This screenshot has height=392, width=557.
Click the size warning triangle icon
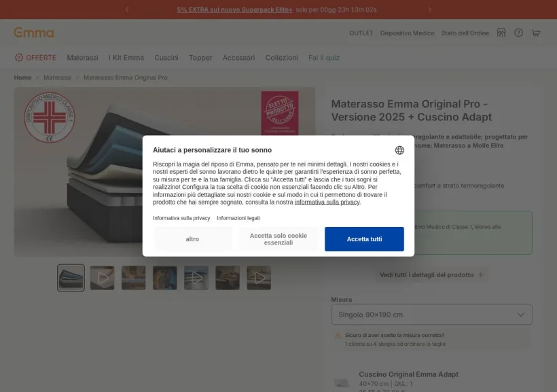point(338,336)
